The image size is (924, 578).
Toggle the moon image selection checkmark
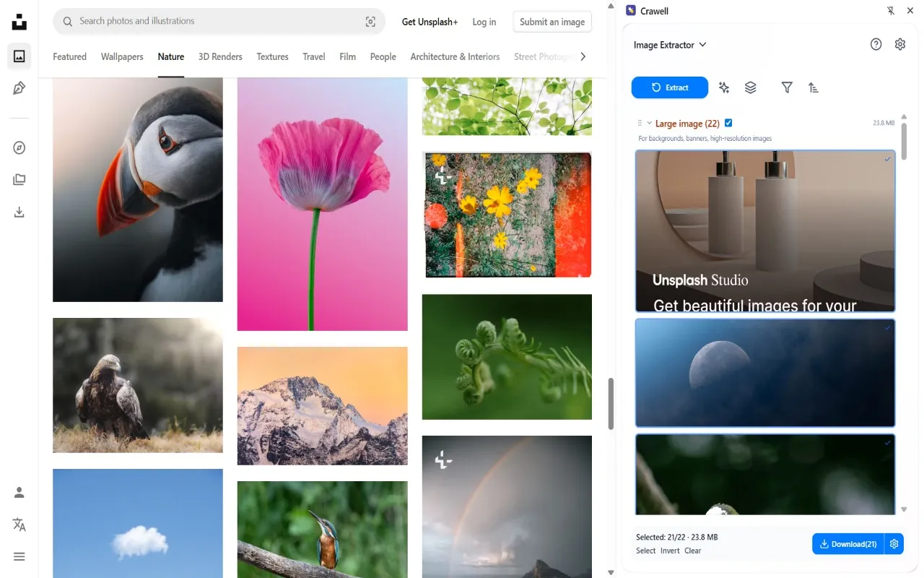[888, 327]
